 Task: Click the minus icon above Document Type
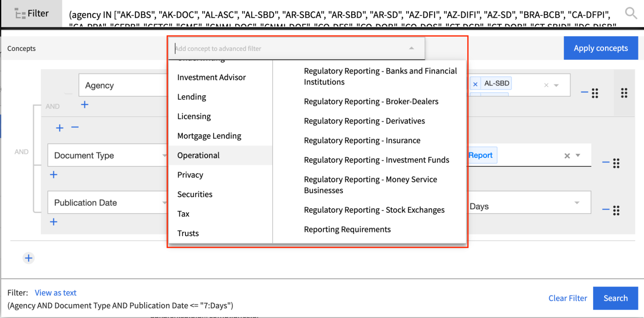coord(75,128)
